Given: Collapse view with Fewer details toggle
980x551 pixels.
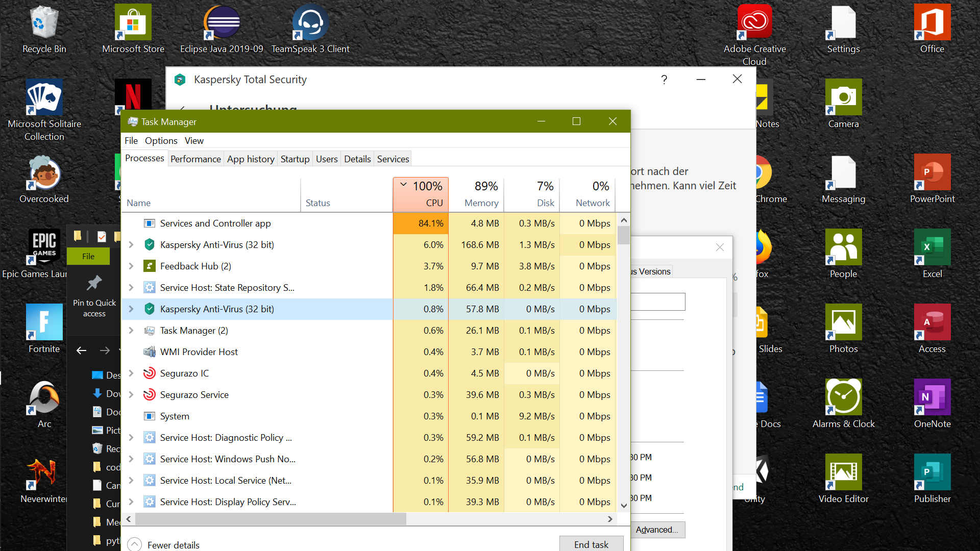Looking at the screenshot, I should [x=163, y=544].
